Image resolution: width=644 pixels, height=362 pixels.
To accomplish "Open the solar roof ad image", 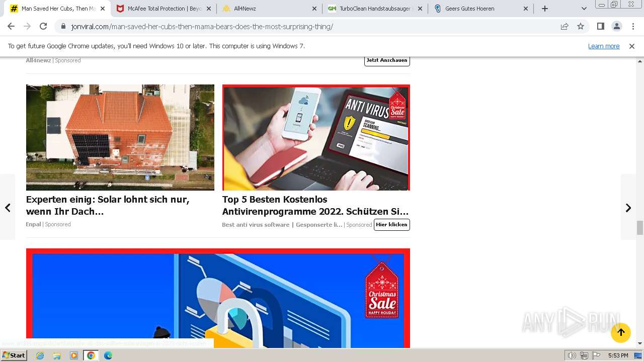I will click(120, 137).
